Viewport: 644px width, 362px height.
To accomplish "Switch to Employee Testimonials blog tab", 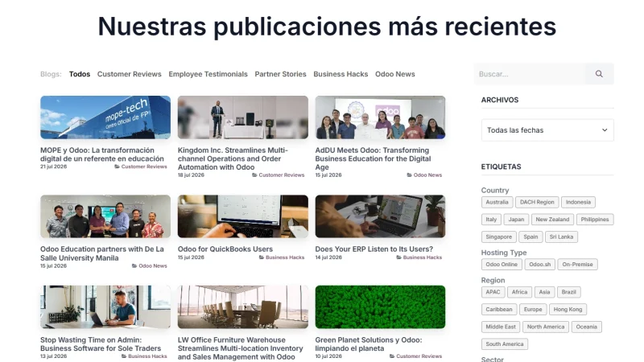I will (208, 74).
